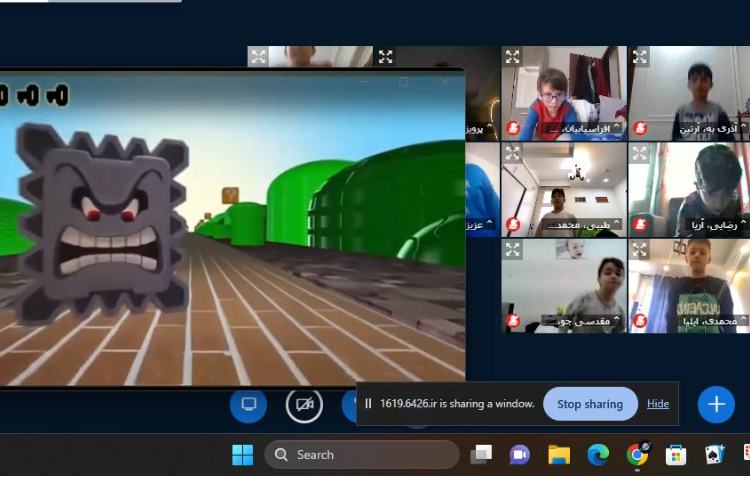Open the Windows Start menu

click(243, 455)
